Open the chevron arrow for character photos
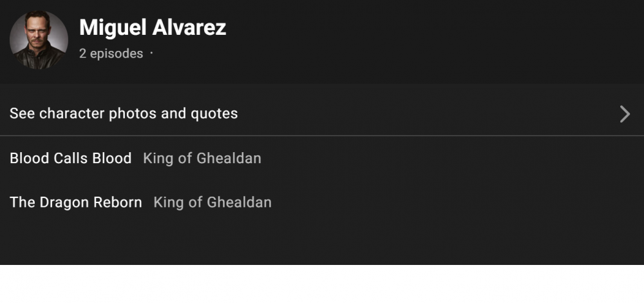The height and width of the screenshot is (303, 644). [x=624, y=114]
